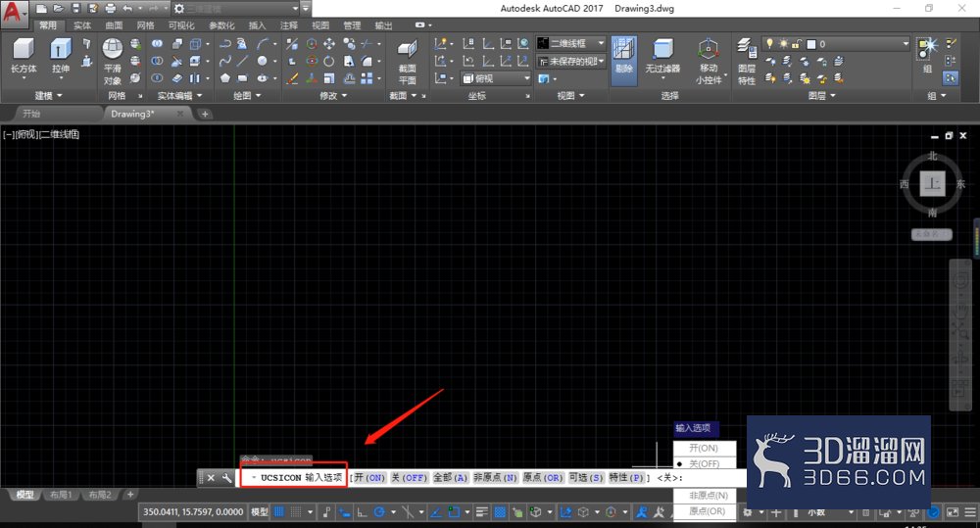Click the 开(ON) command line option

370,477
